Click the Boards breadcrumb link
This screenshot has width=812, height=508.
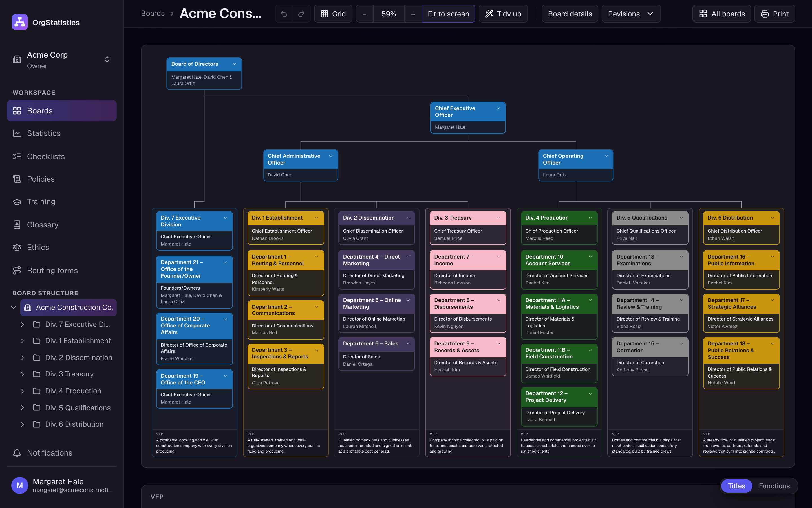(x=153, y=14)
